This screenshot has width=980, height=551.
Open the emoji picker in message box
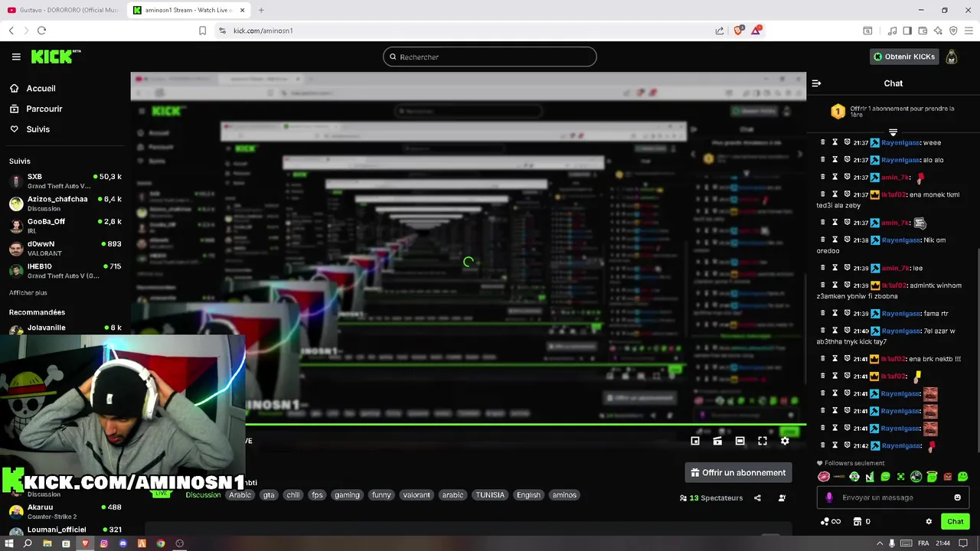coord(957,497)
